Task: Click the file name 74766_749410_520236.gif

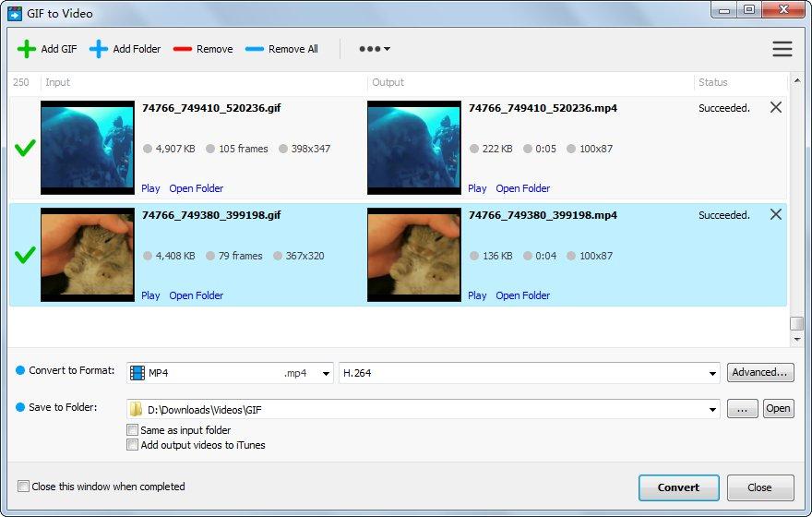Action: (211, 108)
